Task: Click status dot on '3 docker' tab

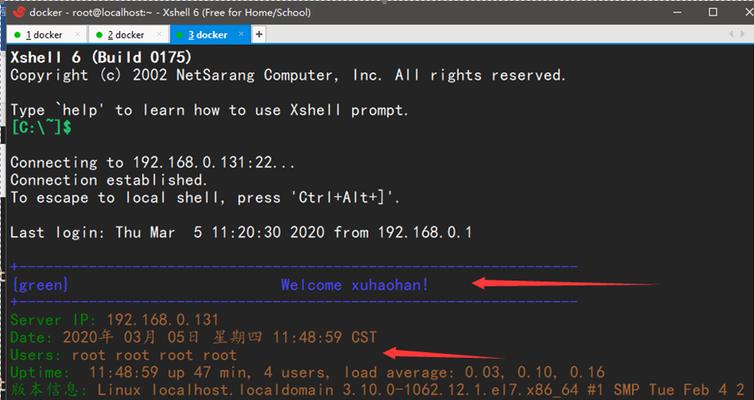Action: 180,35
